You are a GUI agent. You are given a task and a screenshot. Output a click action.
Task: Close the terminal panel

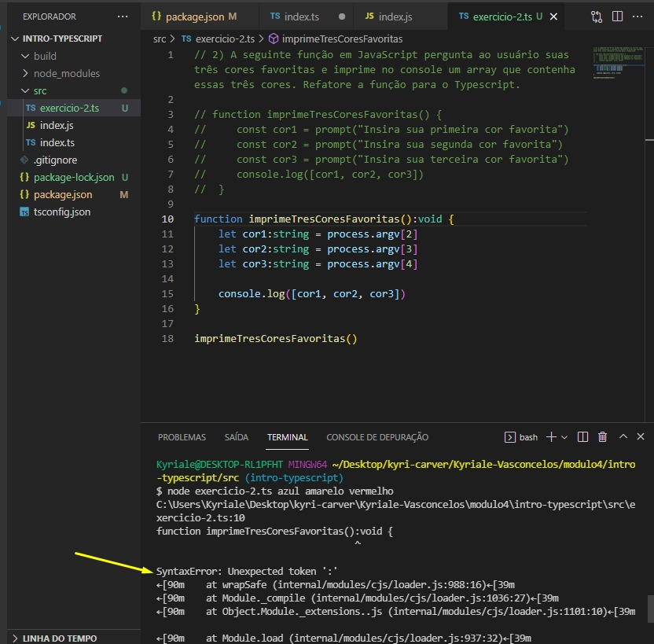pyautogui.click(x=641, y=437)
